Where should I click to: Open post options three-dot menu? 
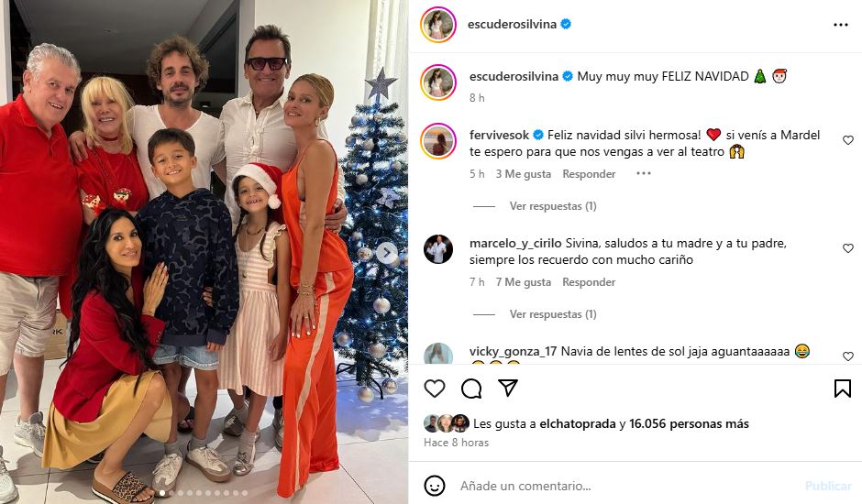[841, 25]
